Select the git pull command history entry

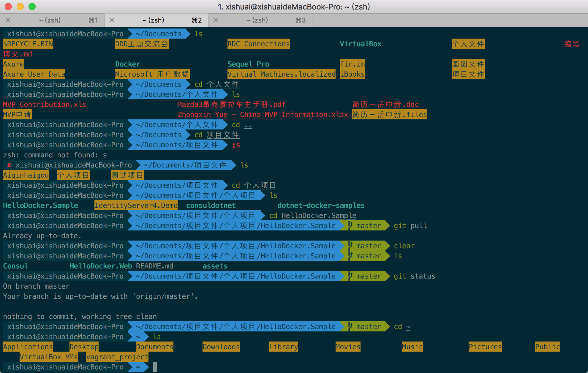click(410, 225)
